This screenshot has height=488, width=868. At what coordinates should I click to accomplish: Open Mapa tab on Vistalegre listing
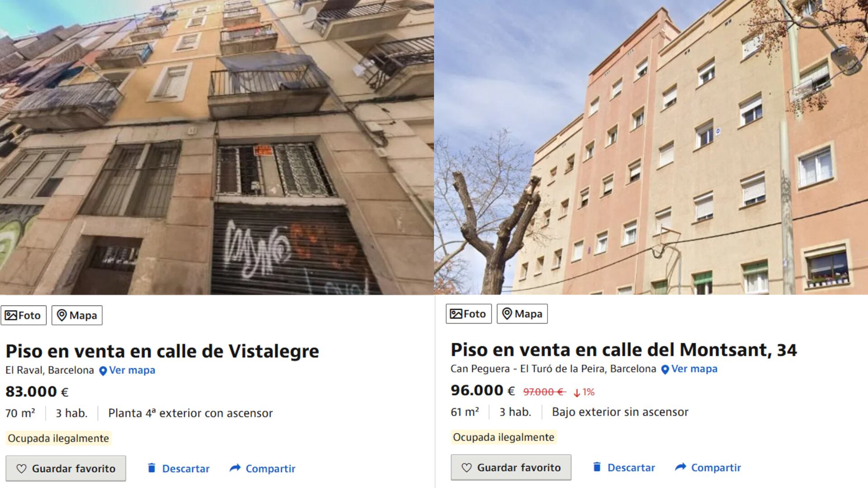pyautogui.click(x=77, y=315)
